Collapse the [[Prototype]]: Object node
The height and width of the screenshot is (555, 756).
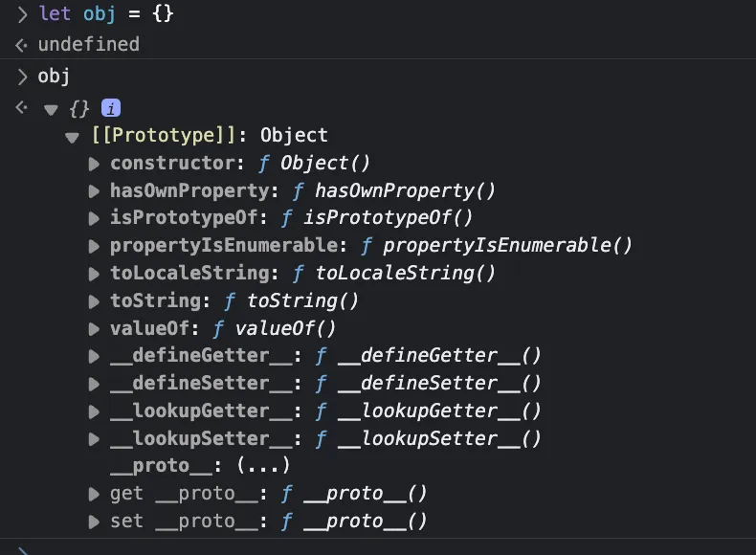point(72,138)
